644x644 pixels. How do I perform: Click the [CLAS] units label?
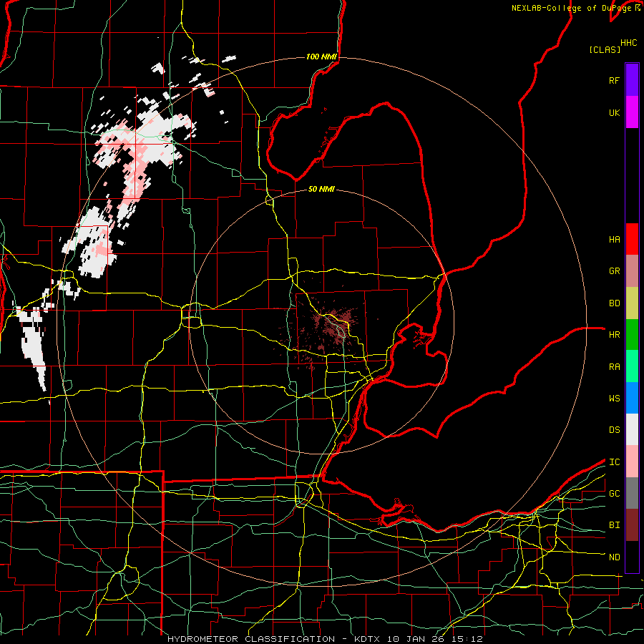(605, 49)
